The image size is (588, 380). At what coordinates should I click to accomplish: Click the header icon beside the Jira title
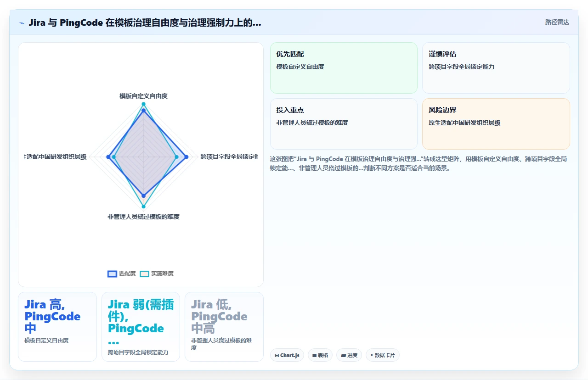(x=22, y=23)
